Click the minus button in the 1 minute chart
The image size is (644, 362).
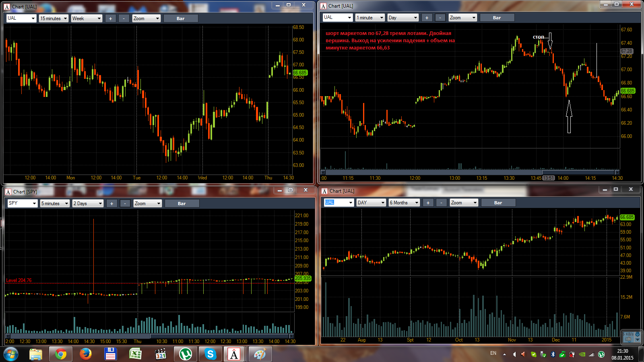(440, 18)
